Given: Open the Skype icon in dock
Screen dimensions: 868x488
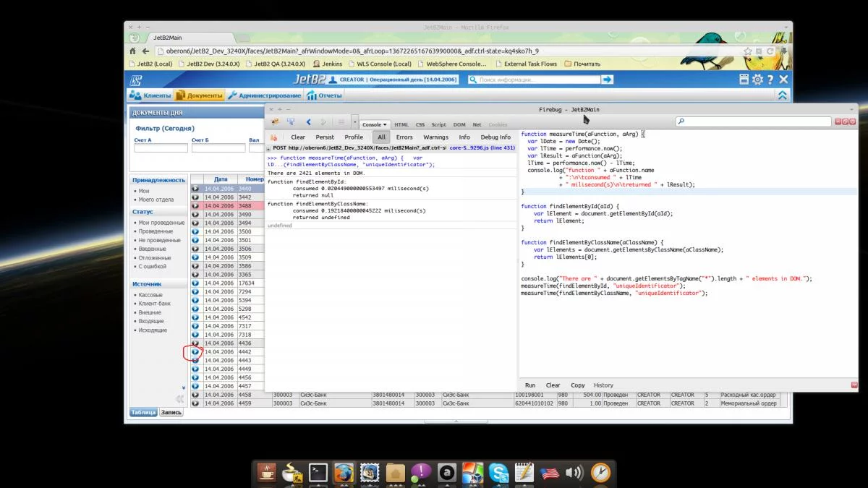Looking at the screenshot, I should click(x=498, y=473).
